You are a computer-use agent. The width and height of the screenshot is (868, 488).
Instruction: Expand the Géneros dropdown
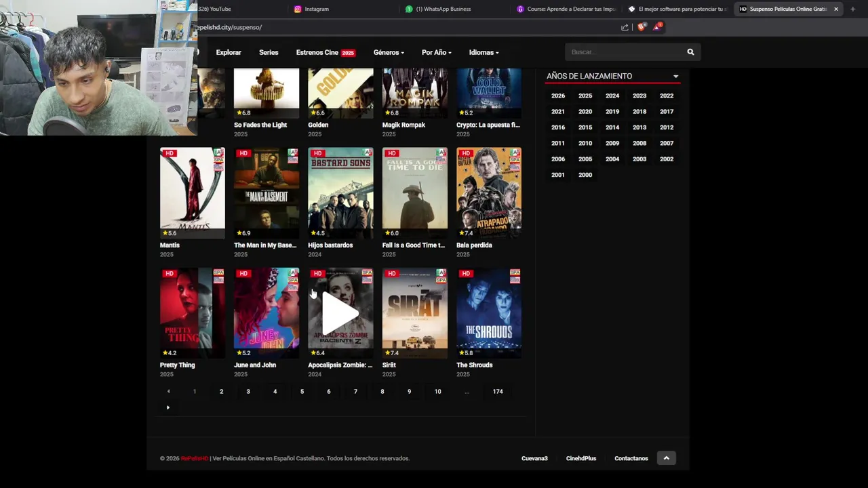coord(389,52)
